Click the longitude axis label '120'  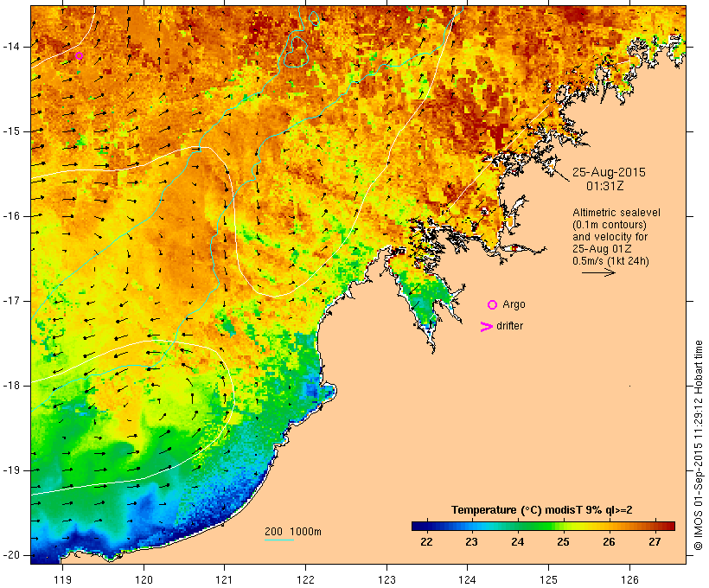coord(144,579)
